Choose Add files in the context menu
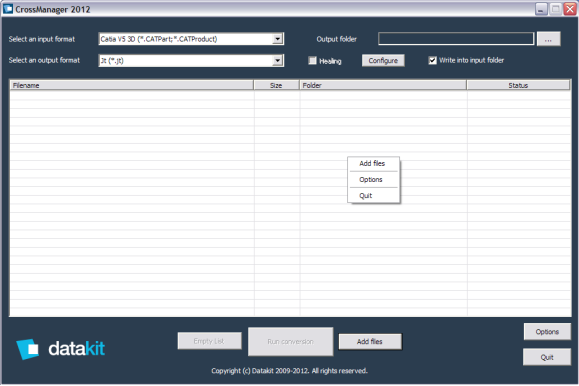This screenshot has height=386, width=579. pos(373,163)
